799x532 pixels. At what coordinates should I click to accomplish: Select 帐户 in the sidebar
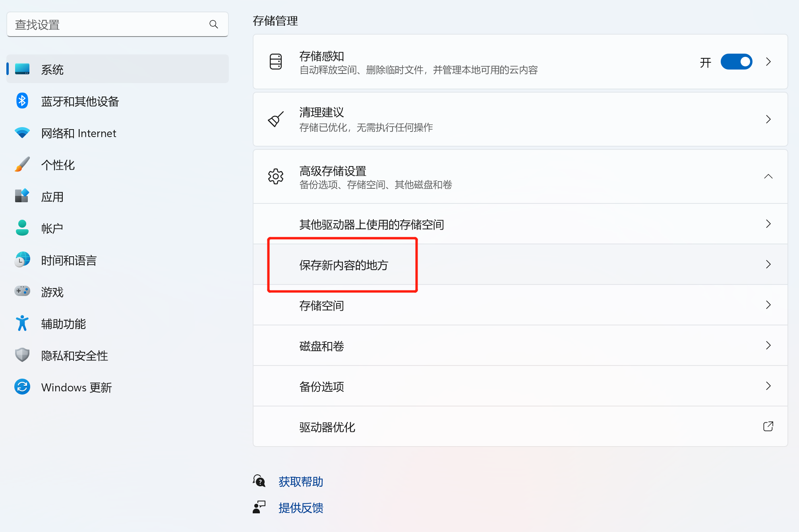click(x=52, y=228)
